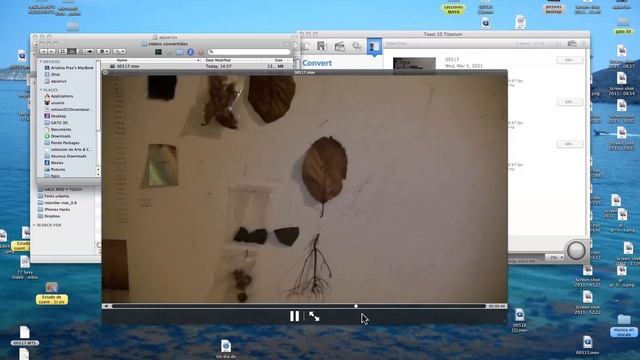Click the large round Convert button in Toast
Viewport: 640px width, 360px height.
click(x=576, y=250)
